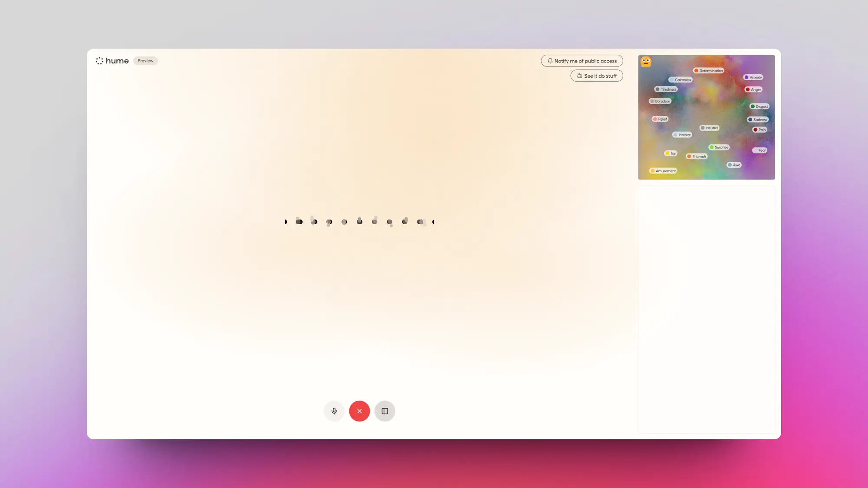Enable notifications via Notify me button

[x=581, y=60]
